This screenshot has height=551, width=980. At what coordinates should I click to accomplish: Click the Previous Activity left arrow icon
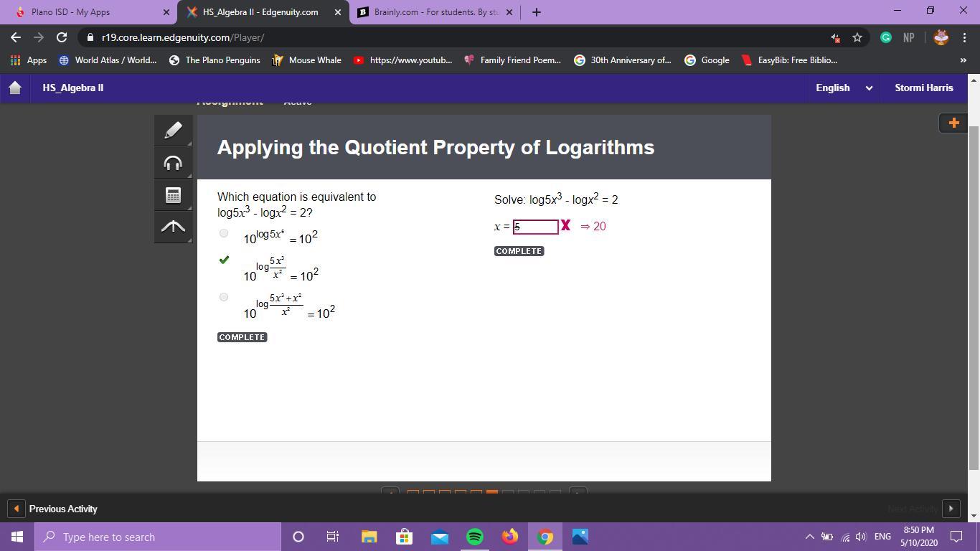pos(16,509)
